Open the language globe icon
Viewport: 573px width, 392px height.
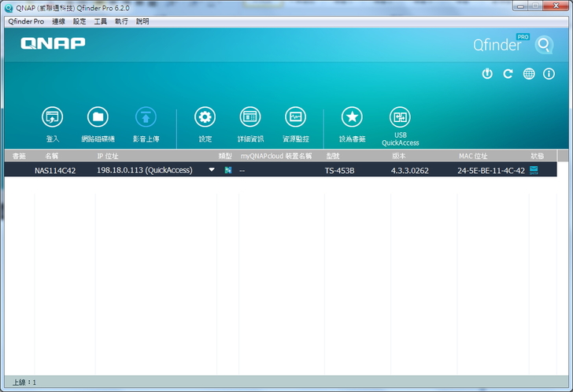(529, 73)
